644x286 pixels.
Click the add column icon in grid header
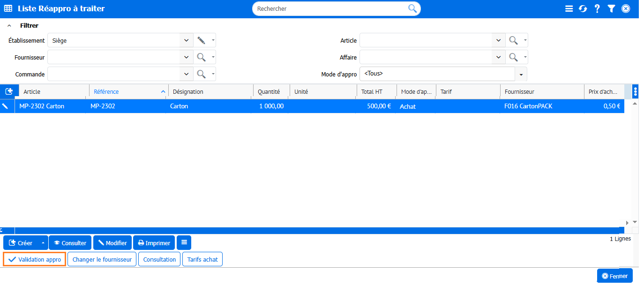(x=9, y=91)
